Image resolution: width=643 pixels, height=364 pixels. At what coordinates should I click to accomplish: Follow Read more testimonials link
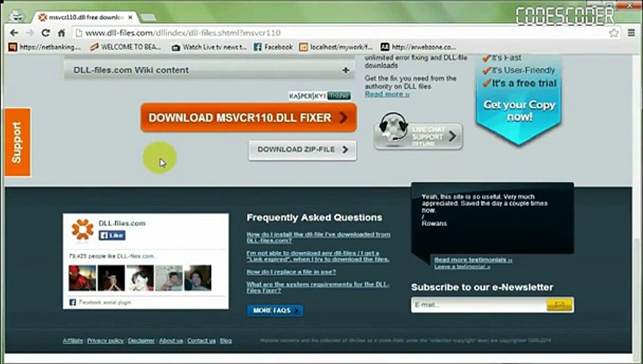tap(473, 260)
